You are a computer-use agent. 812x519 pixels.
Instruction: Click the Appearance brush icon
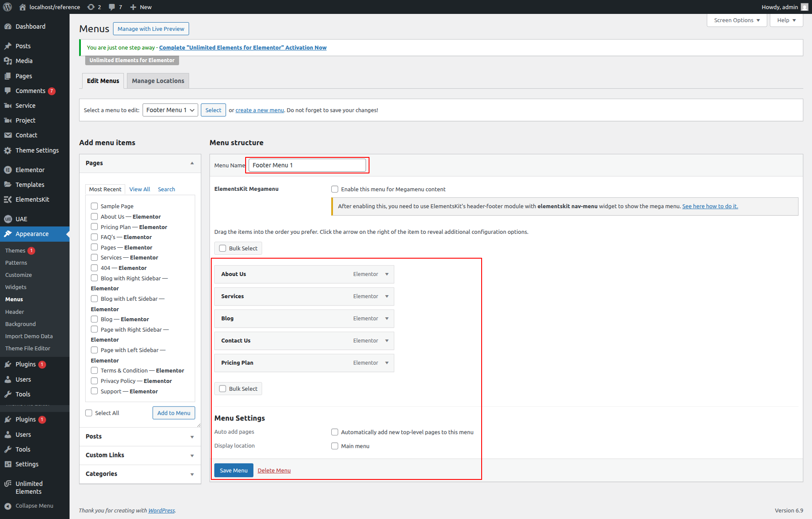click(x=8, y=234)
